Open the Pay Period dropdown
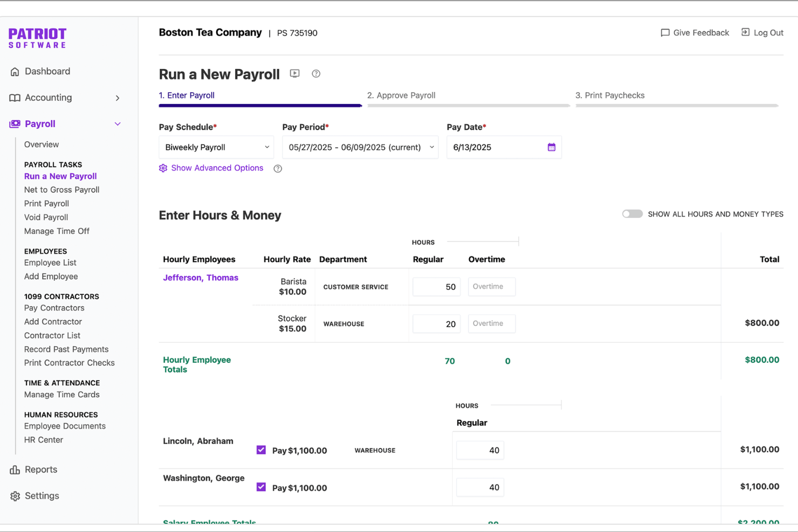Image resolution: width=798 pixels, height=532 pixels. coord(360,147)
